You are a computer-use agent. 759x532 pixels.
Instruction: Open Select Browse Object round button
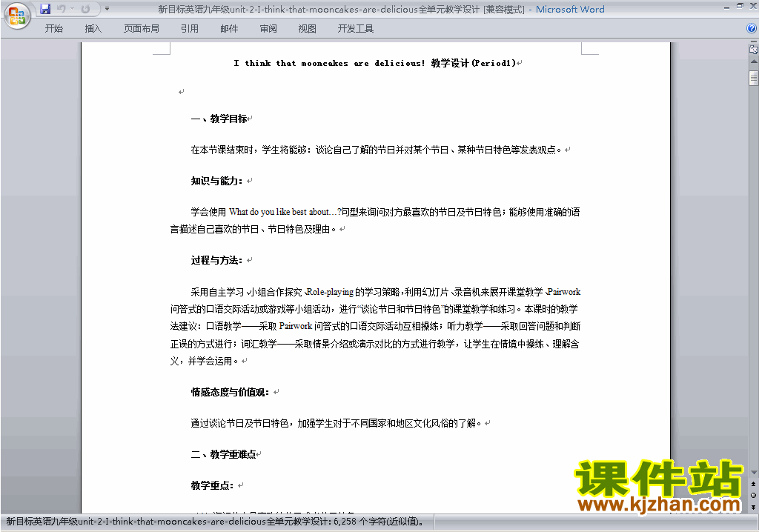pyautogui.click(x=753, y=495)
